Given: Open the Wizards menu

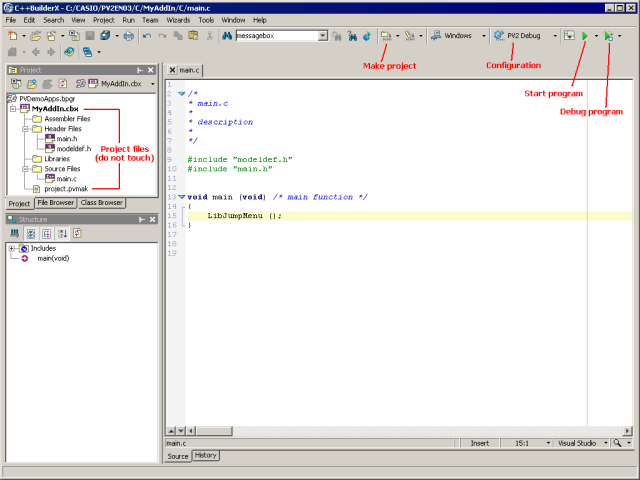Looking at the screenshot, I should tap(178, 20).
